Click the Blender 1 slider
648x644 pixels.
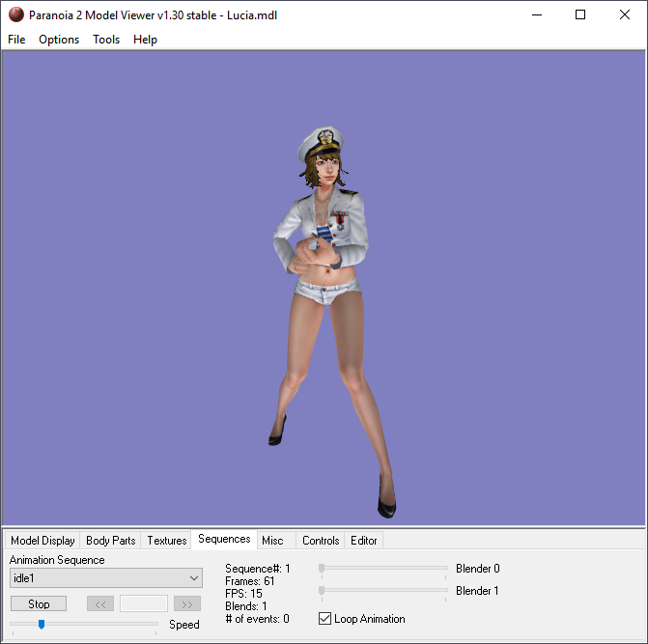(383, 591)
